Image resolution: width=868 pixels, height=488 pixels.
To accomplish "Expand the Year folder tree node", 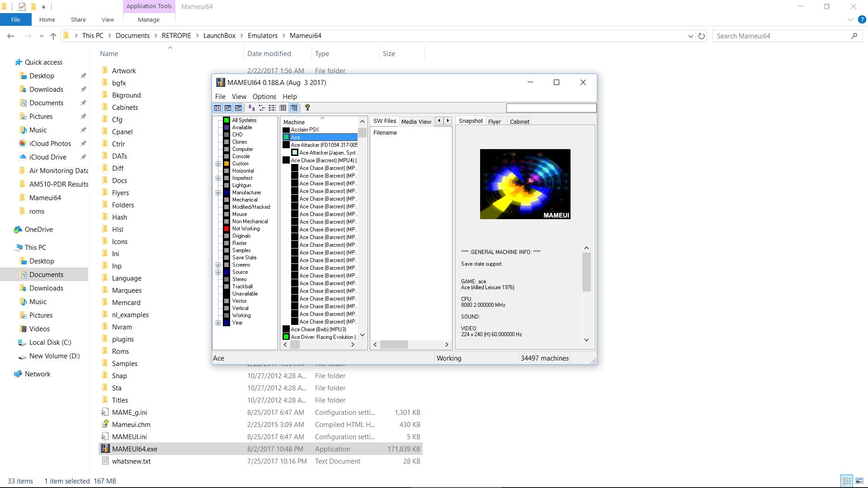I will click(218, 323).
